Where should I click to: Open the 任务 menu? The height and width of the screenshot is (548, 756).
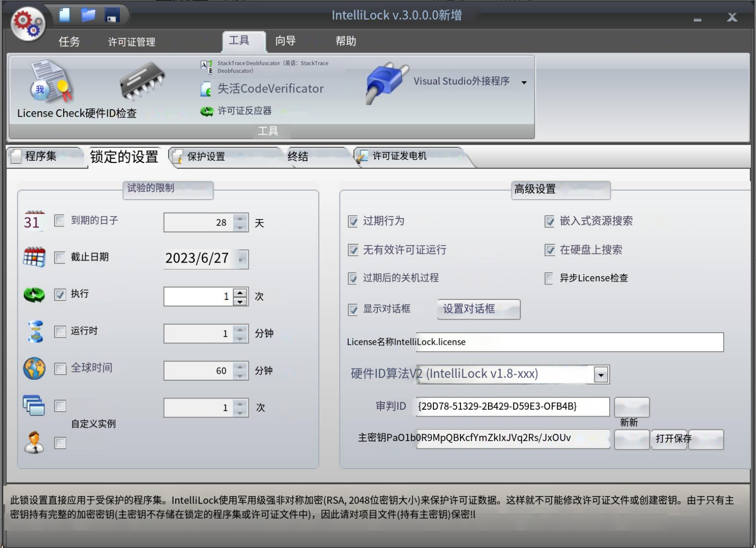[x=69, y=42]
